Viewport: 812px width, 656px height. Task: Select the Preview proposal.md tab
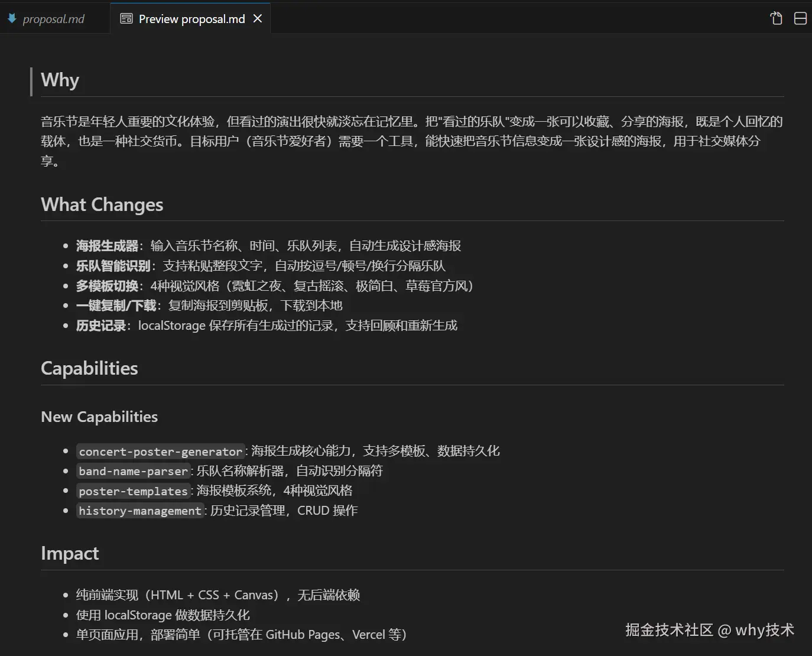click(191, 19)
